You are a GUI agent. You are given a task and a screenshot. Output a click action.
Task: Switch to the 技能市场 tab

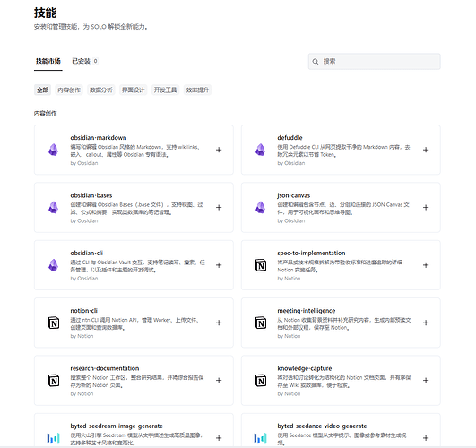48,61
